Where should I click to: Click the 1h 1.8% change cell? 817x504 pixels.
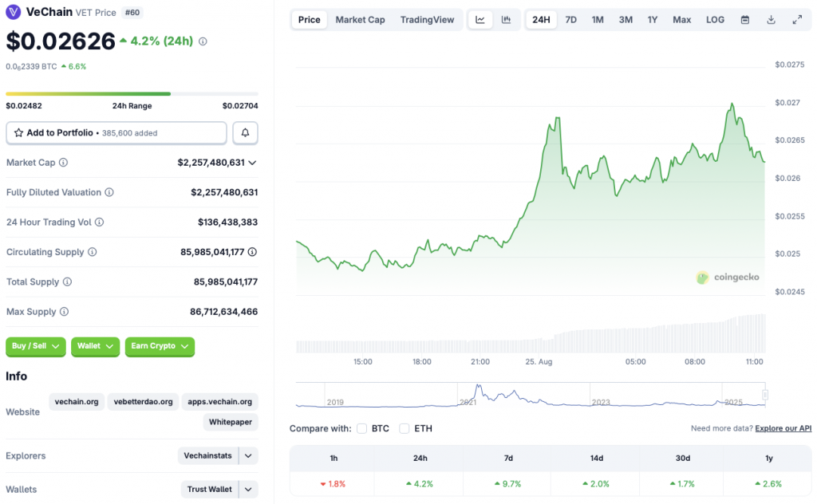[x=333, y=484]
